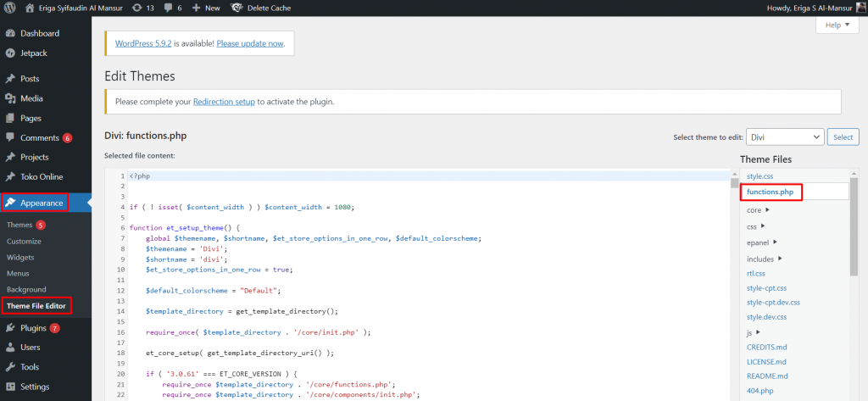Image resolution: width=868 pixels, height=401 pixels.
Task: Expand the epanel folder
Action: (775, 242)
